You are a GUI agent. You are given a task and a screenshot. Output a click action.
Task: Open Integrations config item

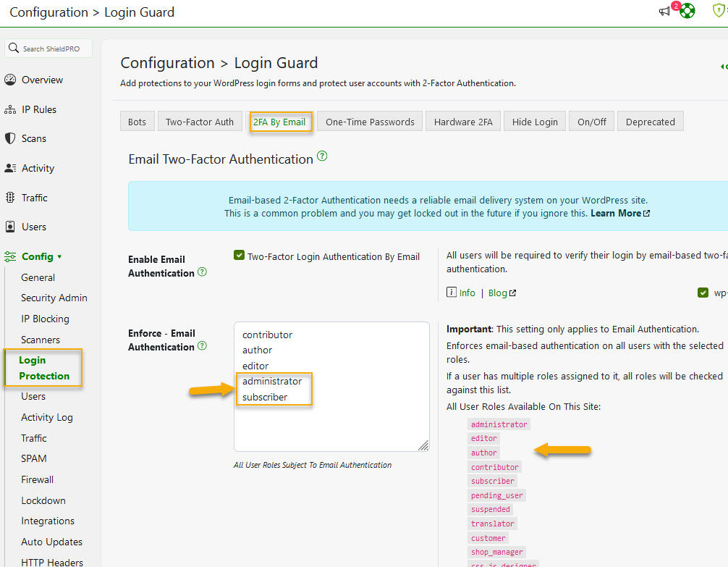(x=48, y=521)
